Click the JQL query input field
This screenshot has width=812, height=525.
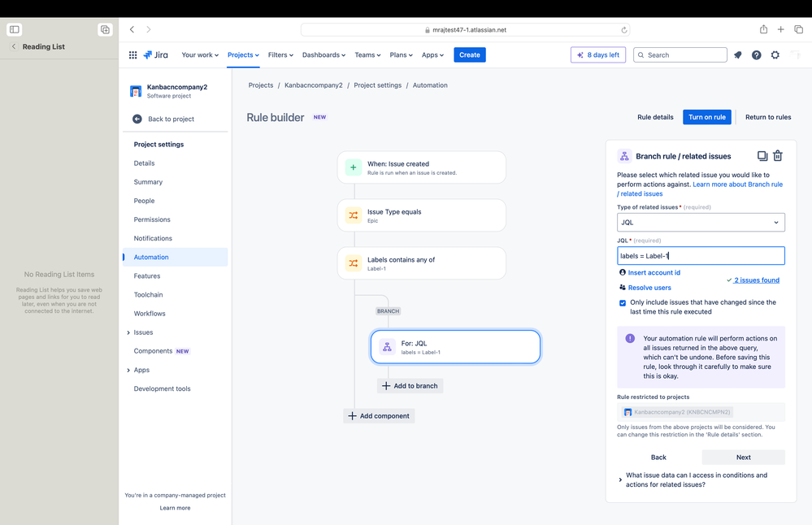[701, 256]
